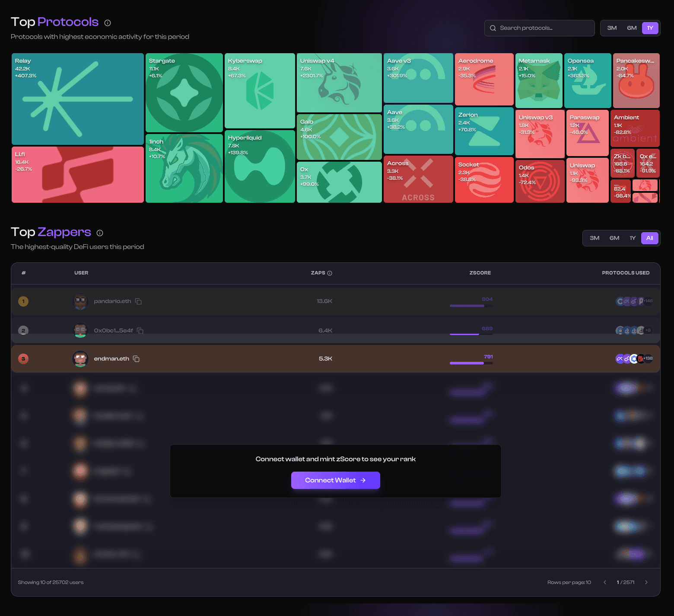Click the ZAPS column info icon
This screenshot has height=616, width=674.
pos(330,273)
